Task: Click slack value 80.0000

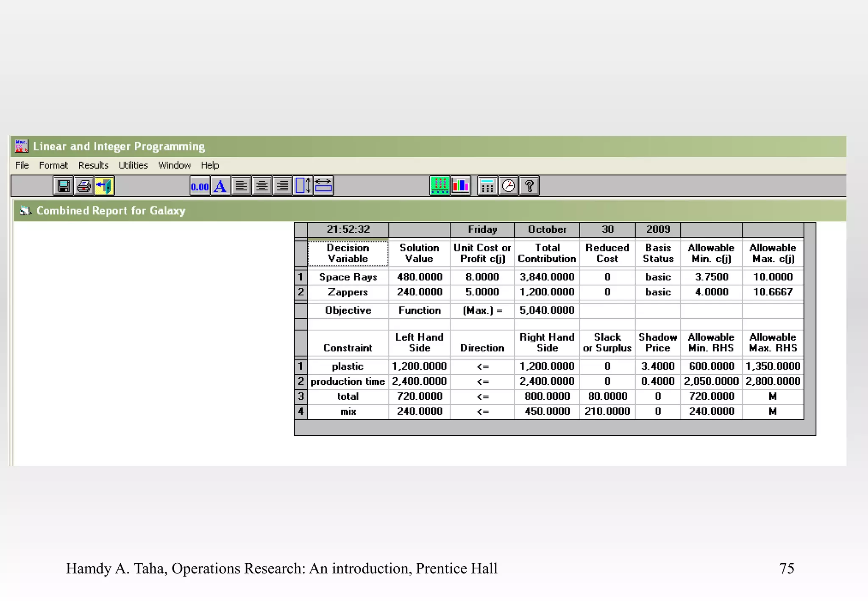Action: pos(607,397)
